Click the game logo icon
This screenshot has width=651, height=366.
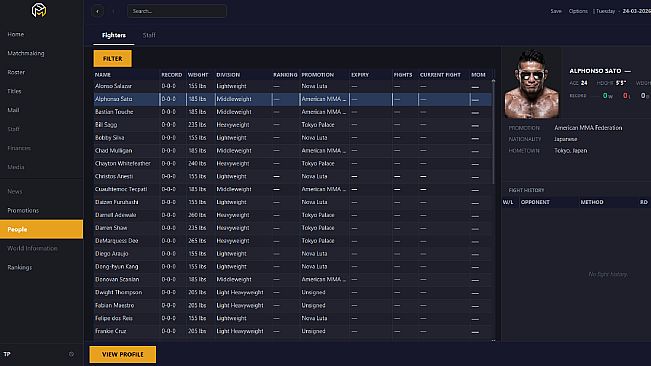(x=39, y=10)
